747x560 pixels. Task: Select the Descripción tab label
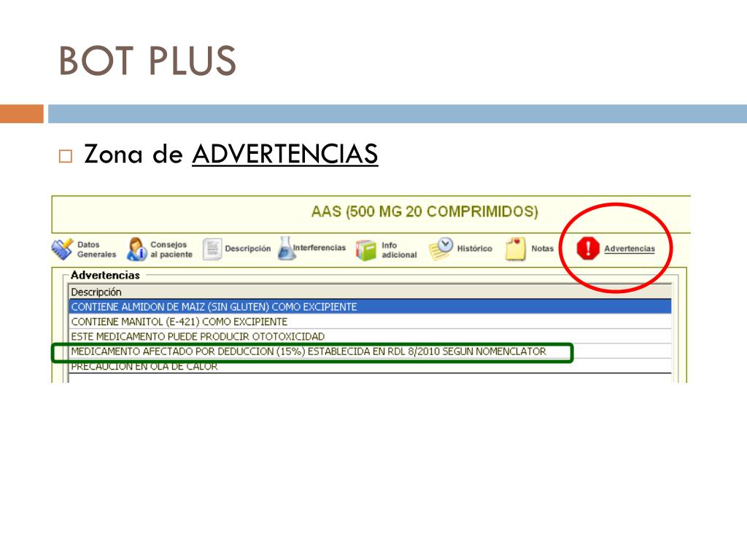pos(248,249)
